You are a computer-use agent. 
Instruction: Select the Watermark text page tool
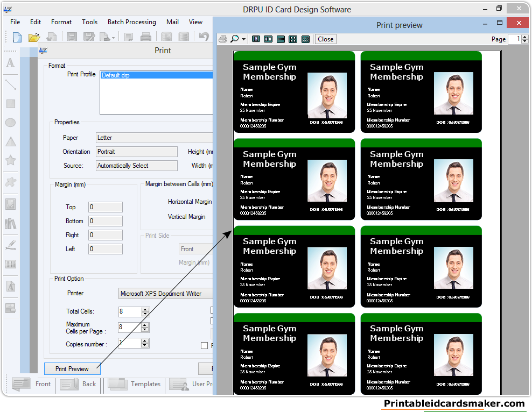pos(11,287)
